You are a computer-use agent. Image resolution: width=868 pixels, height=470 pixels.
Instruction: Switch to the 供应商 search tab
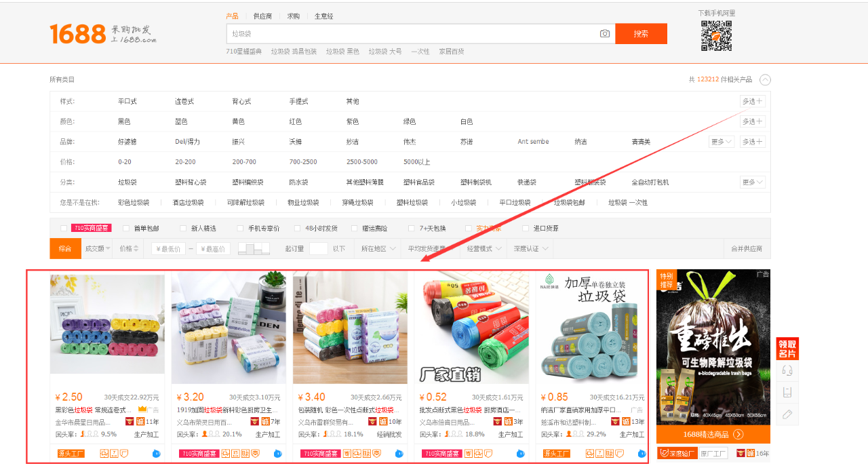point(262,16)
